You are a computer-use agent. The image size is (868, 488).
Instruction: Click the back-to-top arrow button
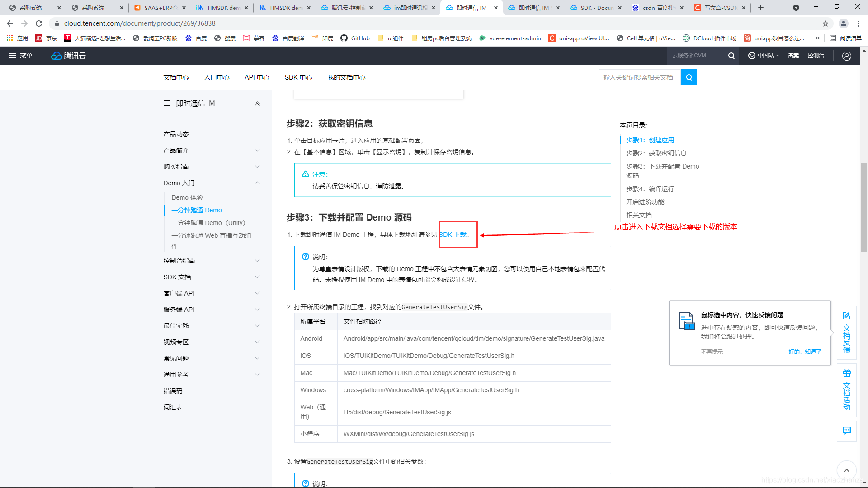coord(846,470)
